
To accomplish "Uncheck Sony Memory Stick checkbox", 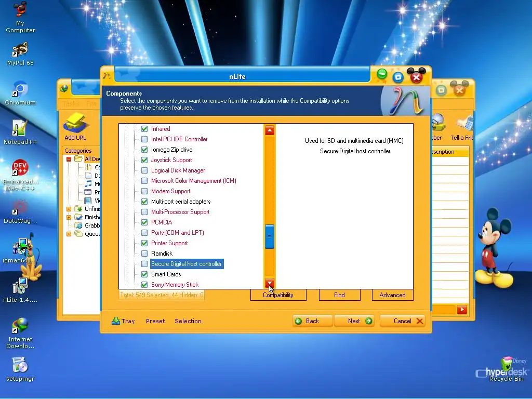I will pos(144,285).
